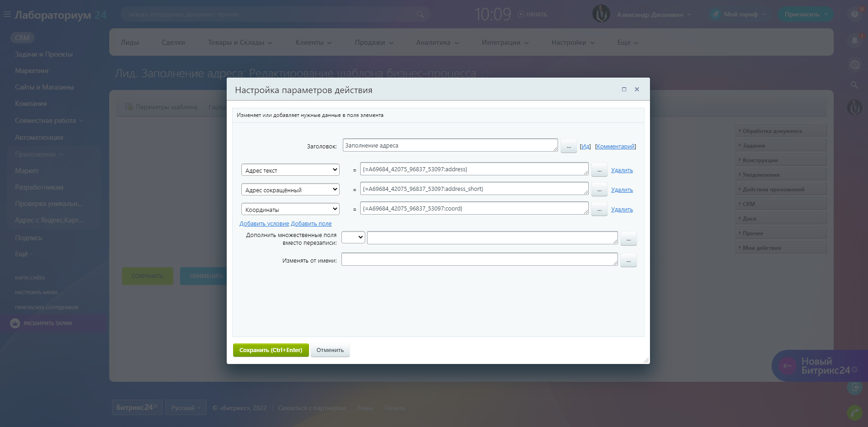The height and width of the screenshot is (427, 868).
Task: Expand Обработка документа actions group
Action: tap(781, 131)
